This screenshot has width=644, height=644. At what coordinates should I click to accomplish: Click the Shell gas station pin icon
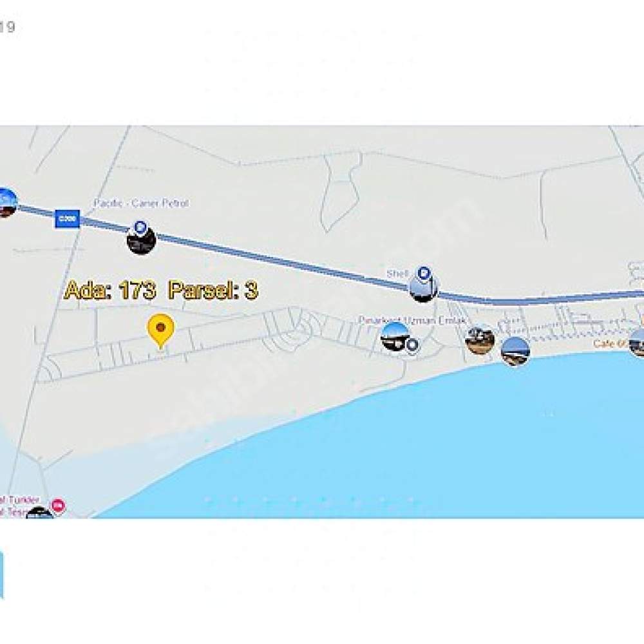click(424, 272)
